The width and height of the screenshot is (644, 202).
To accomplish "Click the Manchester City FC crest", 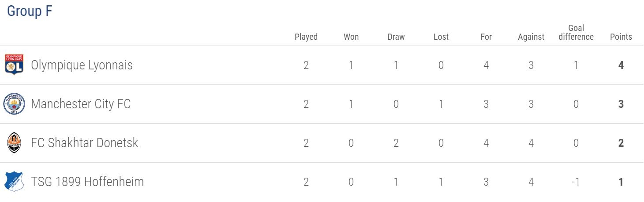I will click(x=14, y=104).
